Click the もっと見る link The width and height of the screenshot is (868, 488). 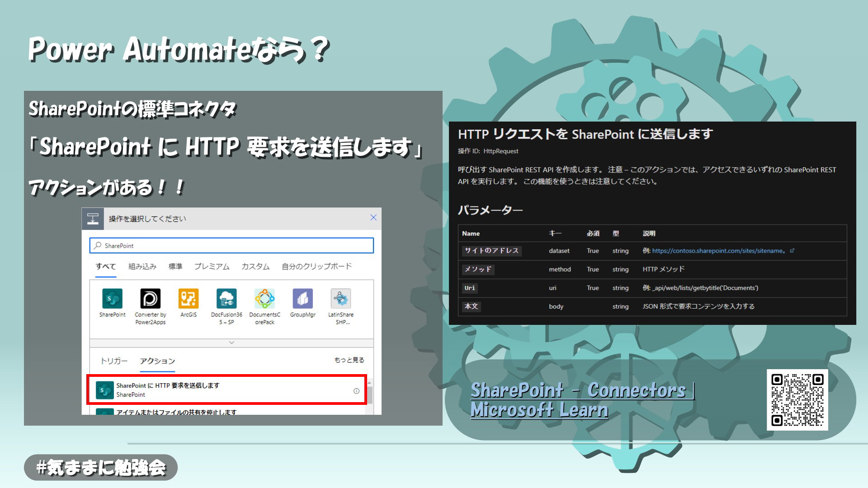[349, 360]
